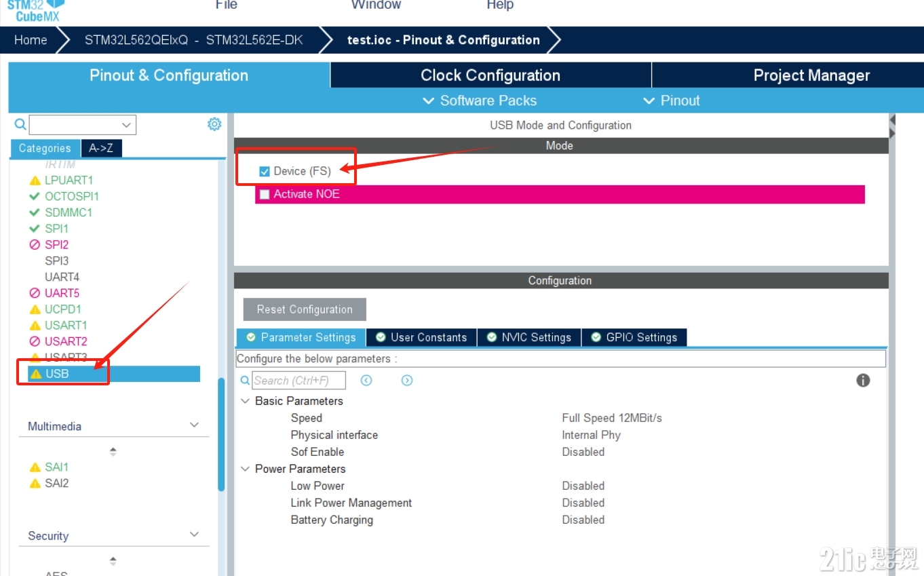924x576 pixels.
Task: Click the info icon in Parameter Settings
Action: [x=863, y=380]
